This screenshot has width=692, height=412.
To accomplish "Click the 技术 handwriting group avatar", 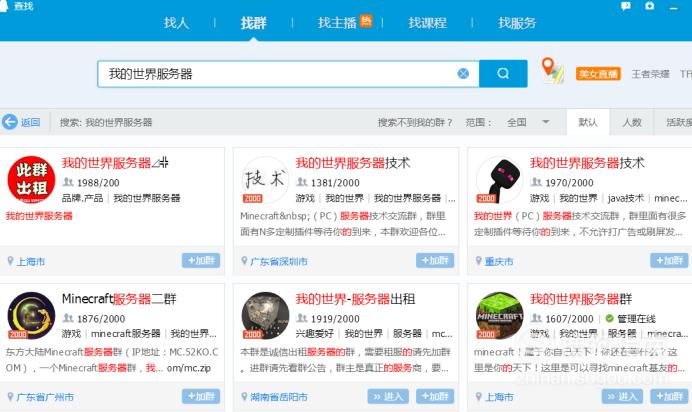I will (265, 180).
